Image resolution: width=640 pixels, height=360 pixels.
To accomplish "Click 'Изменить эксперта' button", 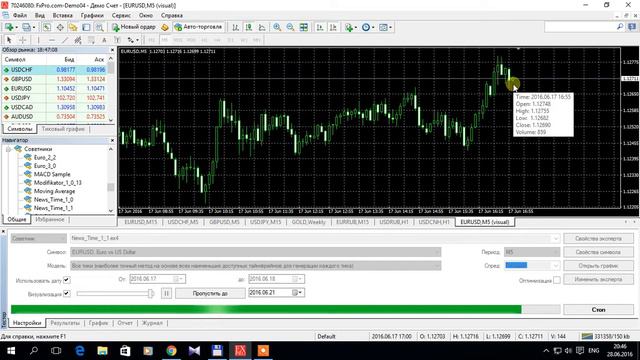I will pos(598,280).
